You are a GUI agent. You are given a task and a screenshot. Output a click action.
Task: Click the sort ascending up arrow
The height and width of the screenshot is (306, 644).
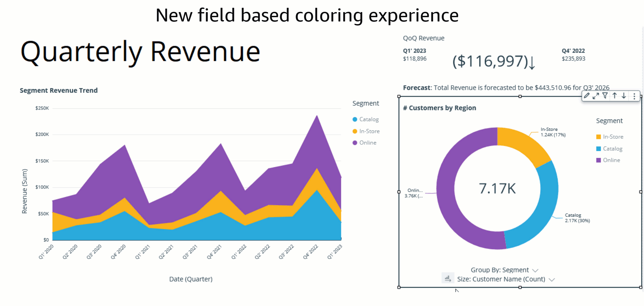(614, 96)
